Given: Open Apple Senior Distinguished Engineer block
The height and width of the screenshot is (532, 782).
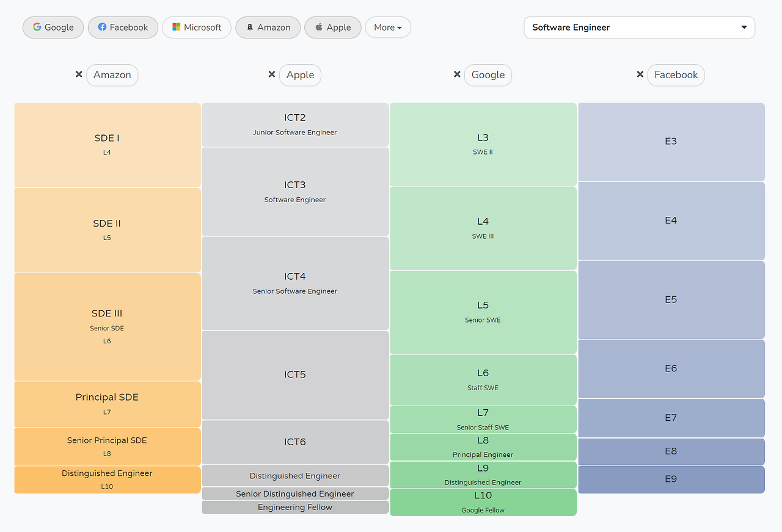Looking at the screenshot, I should pyautogui.click(x=295, y=494).
